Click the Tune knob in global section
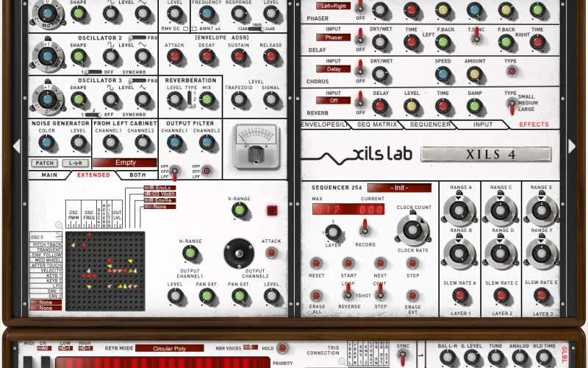Viewport: 588px width, 368px height. tap(495, 358)
